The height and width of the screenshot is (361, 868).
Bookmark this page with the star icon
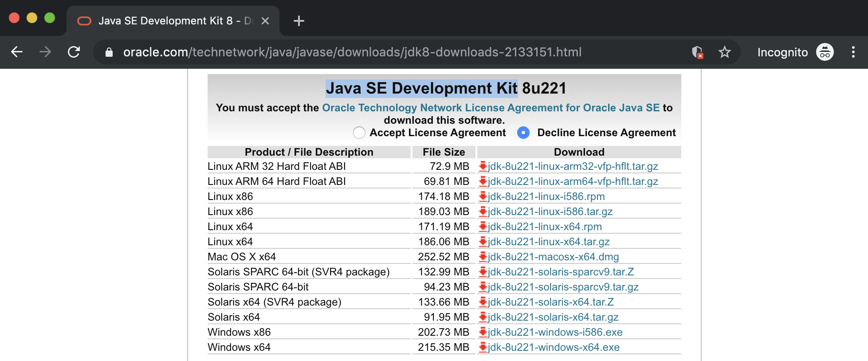tap(725, 52)
